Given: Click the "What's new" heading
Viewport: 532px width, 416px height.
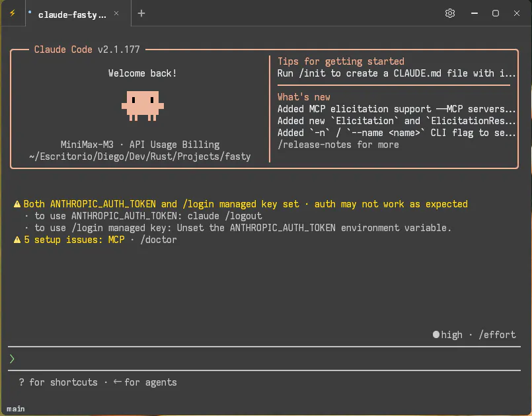Looking at the screenshot, I should click(303, 97).
